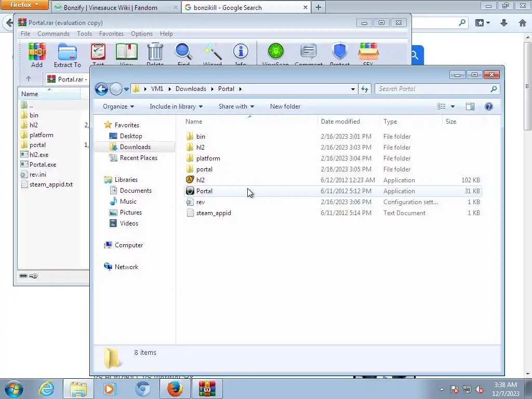Screen dimensions: 532x399
Task: Select Computer in navigation pane
Action: coord(129,245)
